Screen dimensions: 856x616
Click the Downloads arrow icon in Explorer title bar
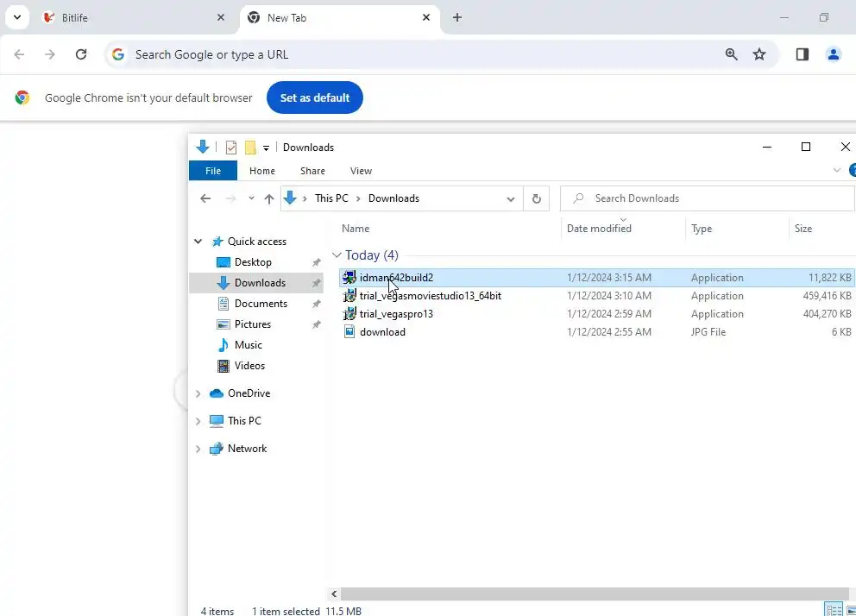203,147
